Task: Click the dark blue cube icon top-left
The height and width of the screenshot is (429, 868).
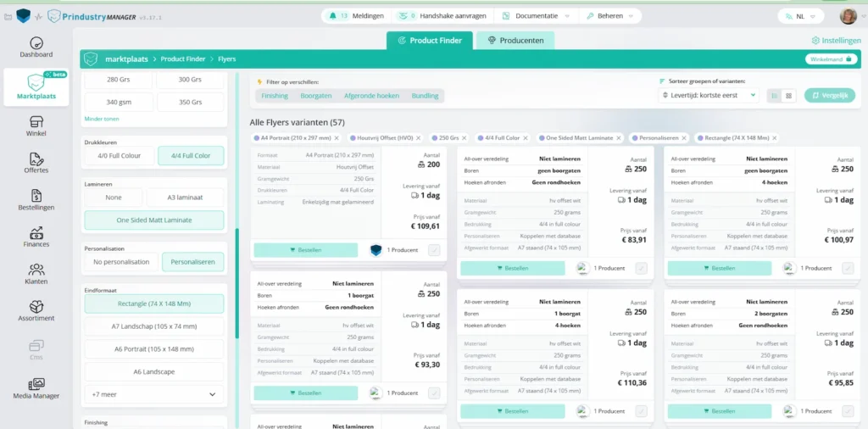Action: (23, 16)
